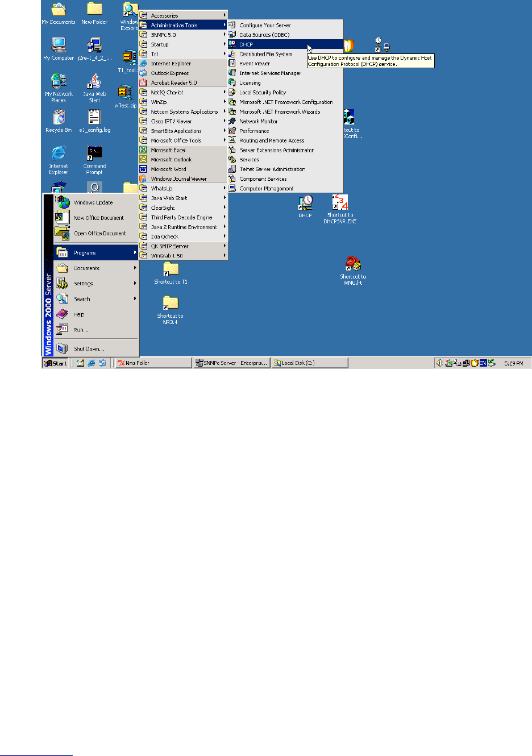The image size is (532, 756).
Task: Launch Microsoft Outlook from Programs
Action: point(184,160)
